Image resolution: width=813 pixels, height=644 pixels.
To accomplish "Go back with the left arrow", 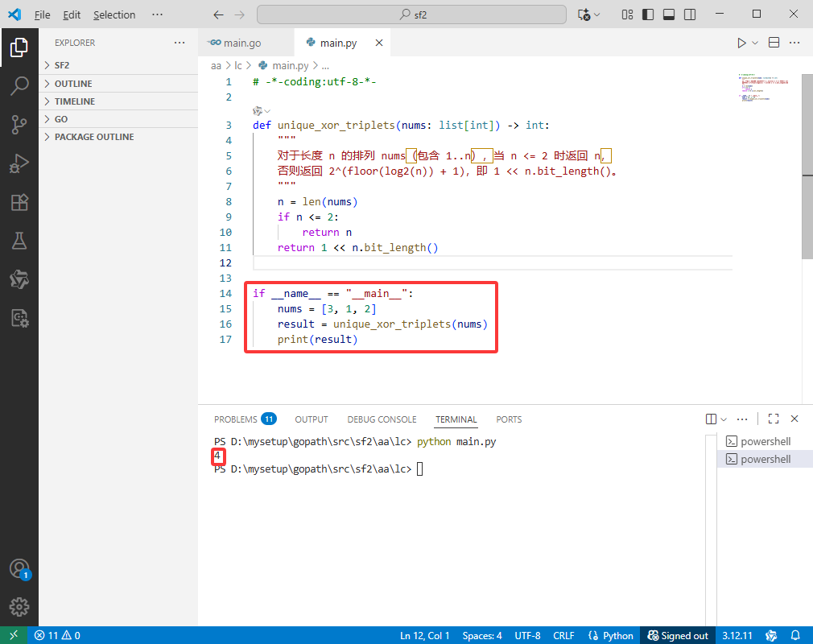I will [218, 15].
